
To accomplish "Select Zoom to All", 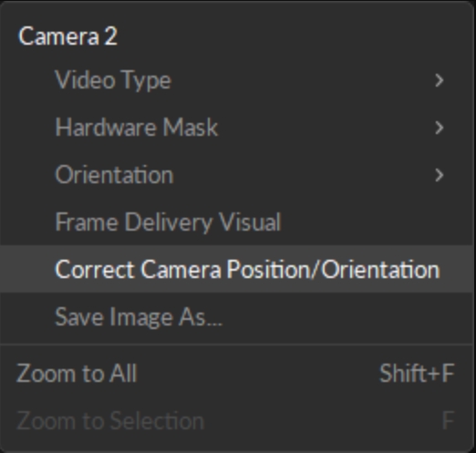I will [x=236, y=374].
